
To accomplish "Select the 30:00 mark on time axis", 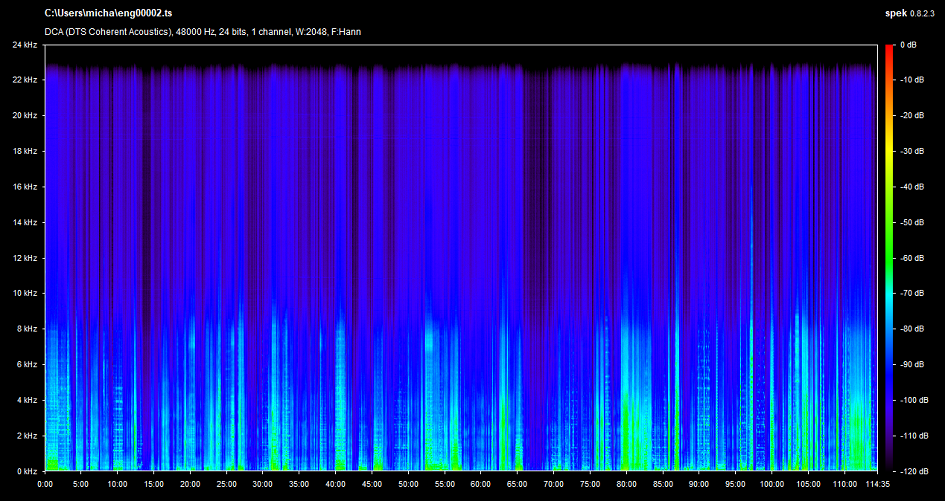I will click(x=262, y=485).
